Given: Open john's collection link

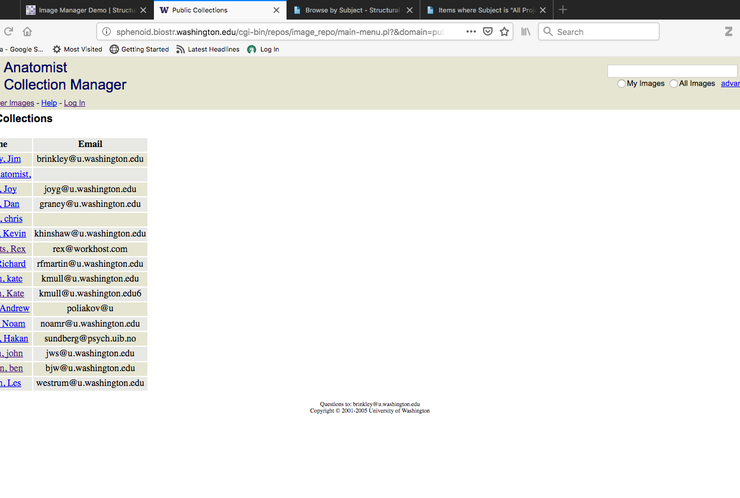Looking at the screenshot, I should [x=11, y=354].
